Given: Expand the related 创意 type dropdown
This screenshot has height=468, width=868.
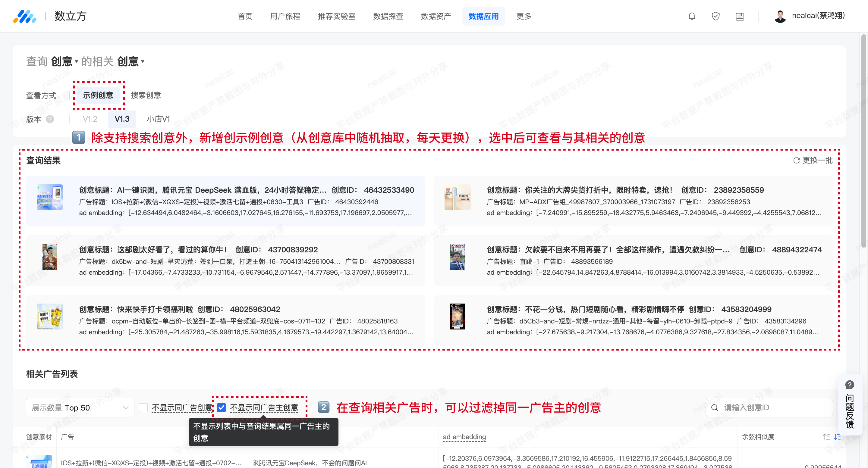Looking at the screenshot, I should coord(131,62).
